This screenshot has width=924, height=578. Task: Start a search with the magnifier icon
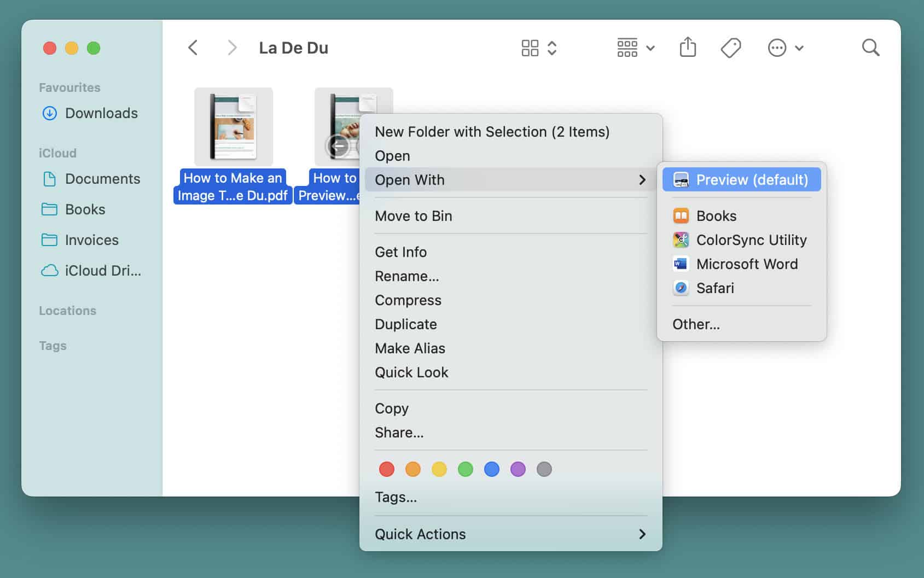(x=870, y=48)
